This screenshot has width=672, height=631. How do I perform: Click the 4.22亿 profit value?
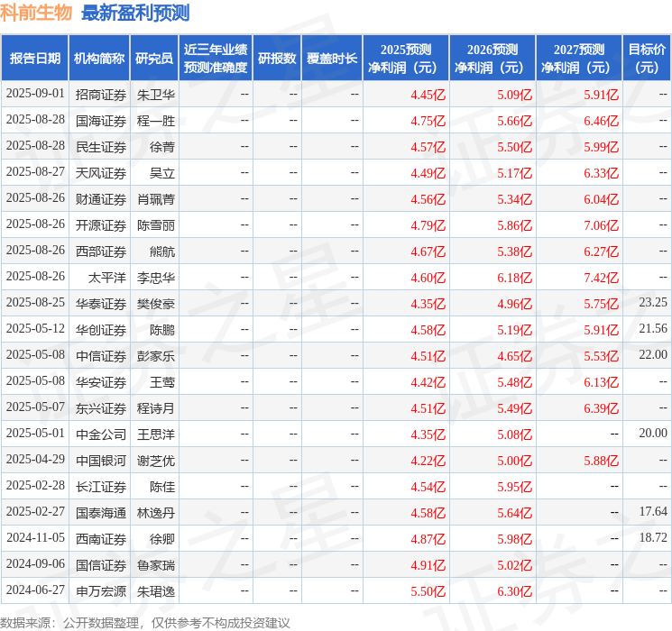[x=428, y=461]
